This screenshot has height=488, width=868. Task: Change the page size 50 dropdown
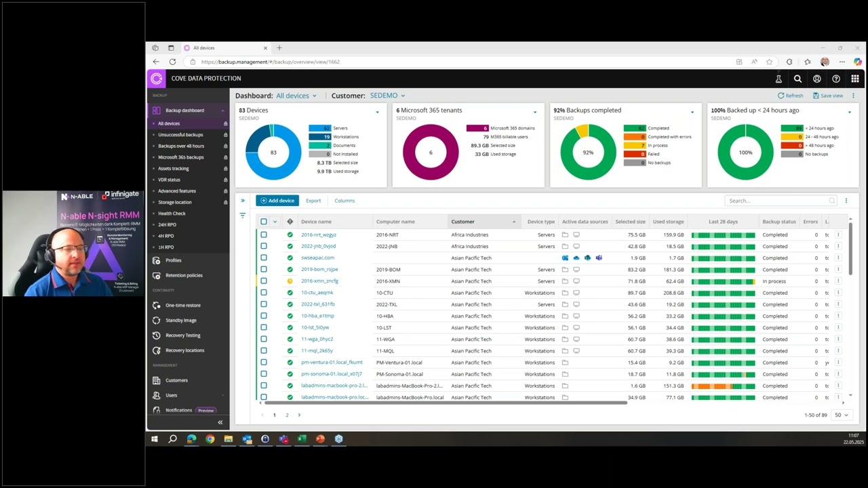point(841,415)
